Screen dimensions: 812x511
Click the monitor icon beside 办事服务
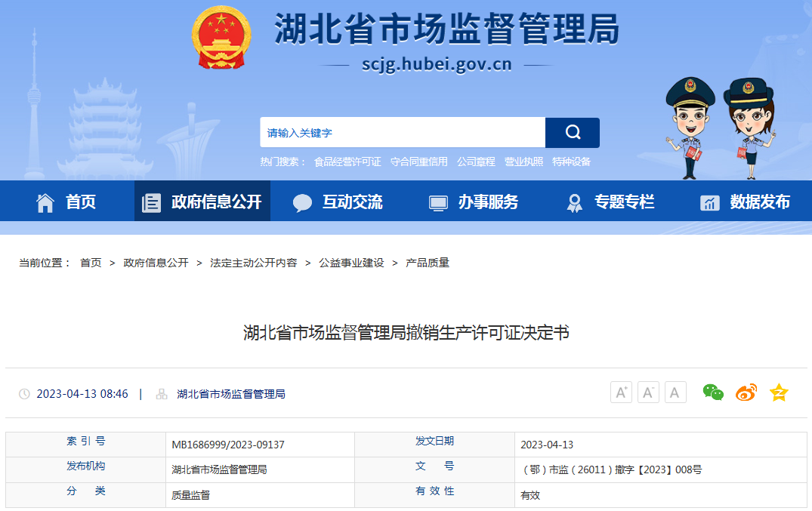(438, 203)
